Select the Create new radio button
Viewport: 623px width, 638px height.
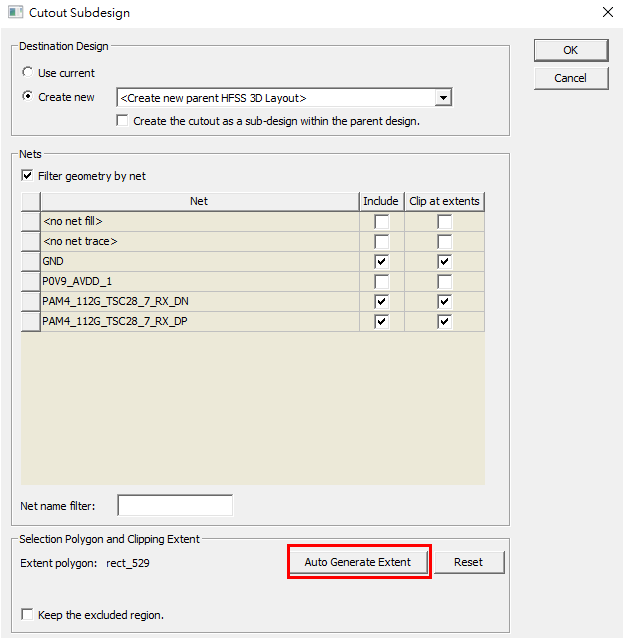pyautogui.click(x=27, y=96)
